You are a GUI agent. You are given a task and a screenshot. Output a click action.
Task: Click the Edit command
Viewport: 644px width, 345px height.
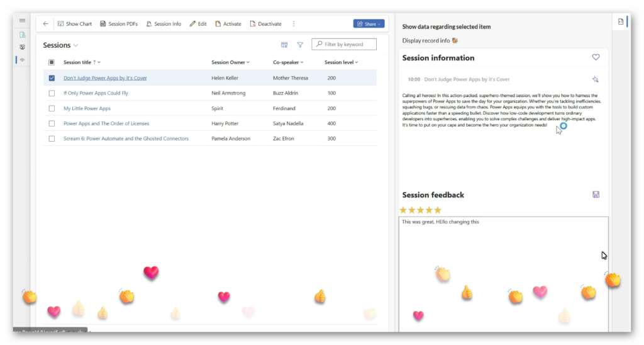tap(198, 24)
